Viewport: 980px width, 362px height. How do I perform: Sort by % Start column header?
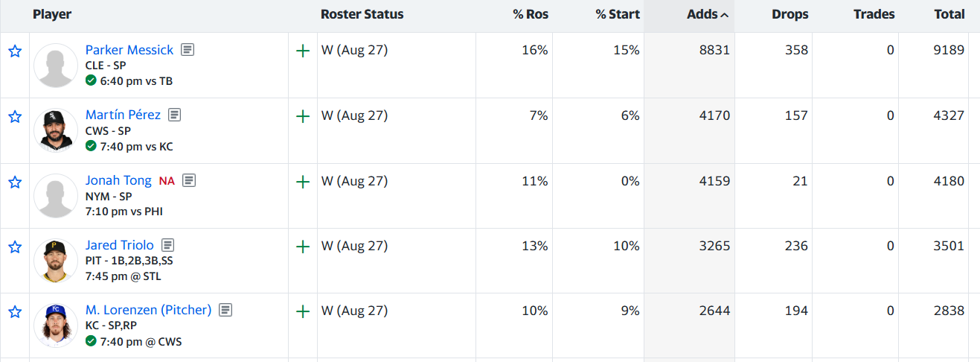tap(617, 14)
